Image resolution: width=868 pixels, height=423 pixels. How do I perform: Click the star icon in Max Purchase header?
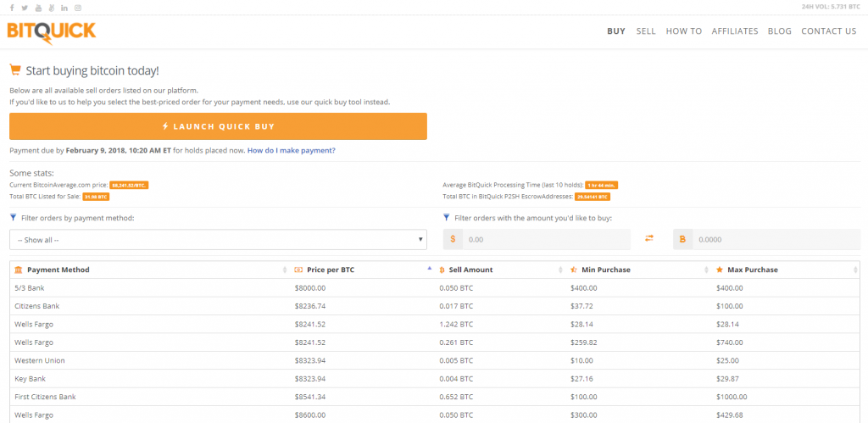[720, 270]
